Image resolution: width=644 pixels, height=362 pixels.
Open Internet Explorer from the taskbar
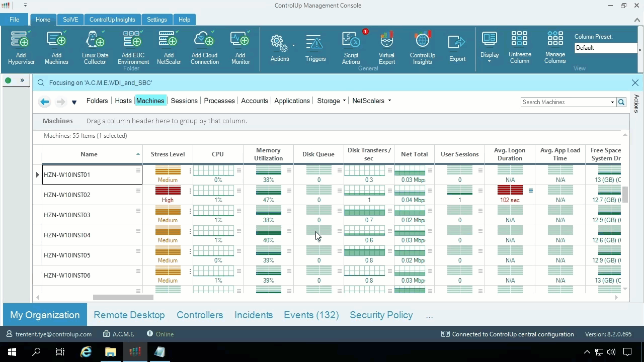[86, 352]
